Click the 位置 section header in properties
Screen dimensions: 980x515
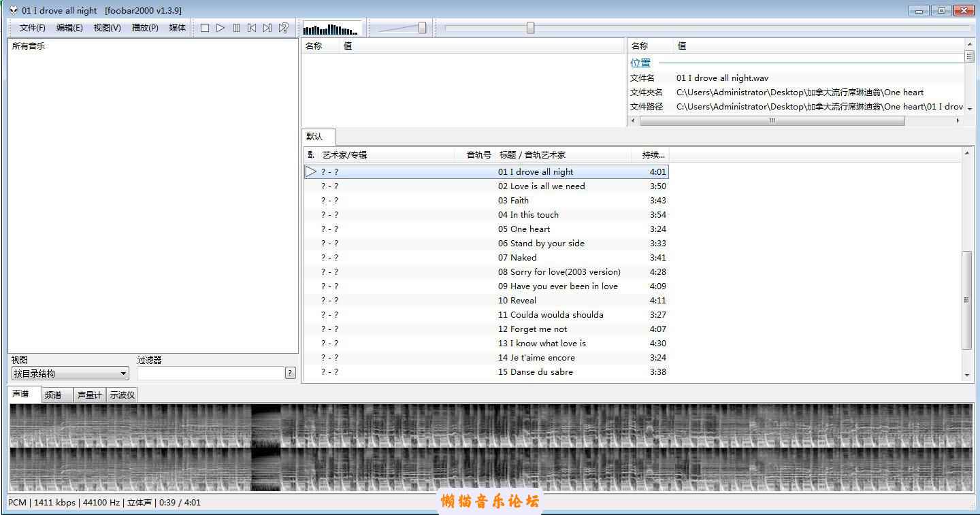click(640, 63)
